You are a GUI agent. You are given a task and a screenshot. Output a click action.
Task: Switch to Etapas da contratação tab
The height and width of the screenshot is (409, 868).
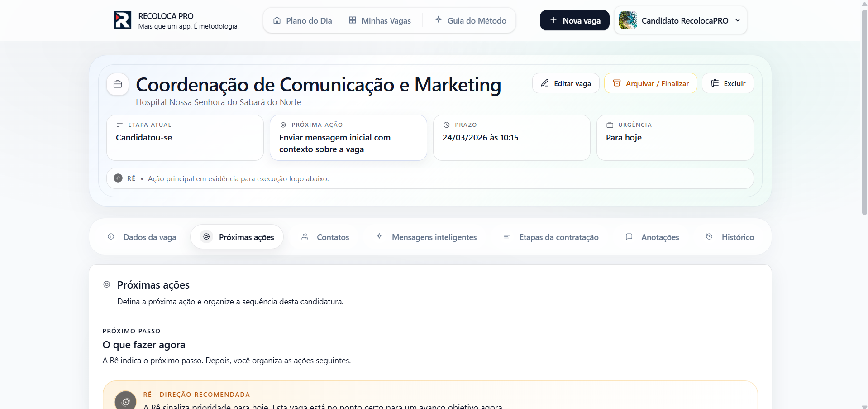pyautogui.click(x=551, y=237)
